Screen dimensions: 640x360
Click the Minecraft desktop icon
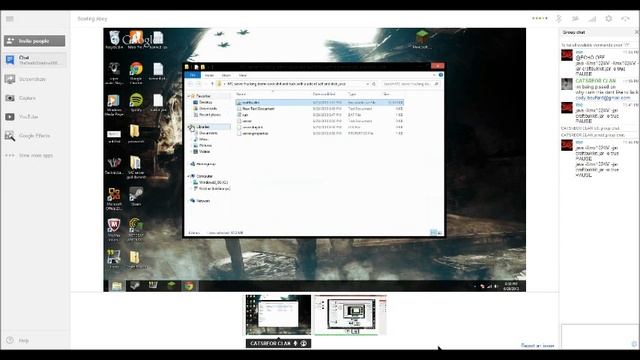(x=421, y=40)
